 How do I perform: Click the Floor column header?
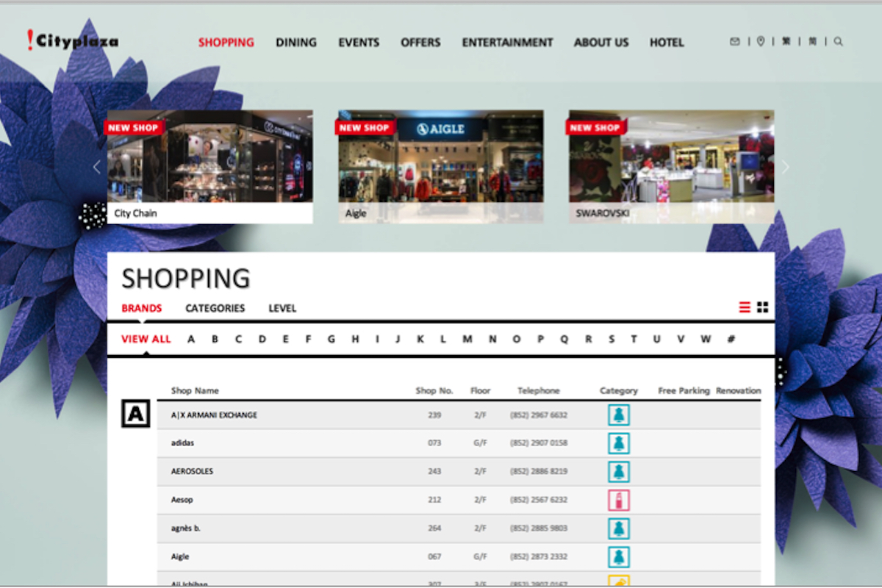pyautogui.click(x=480, y=391)
